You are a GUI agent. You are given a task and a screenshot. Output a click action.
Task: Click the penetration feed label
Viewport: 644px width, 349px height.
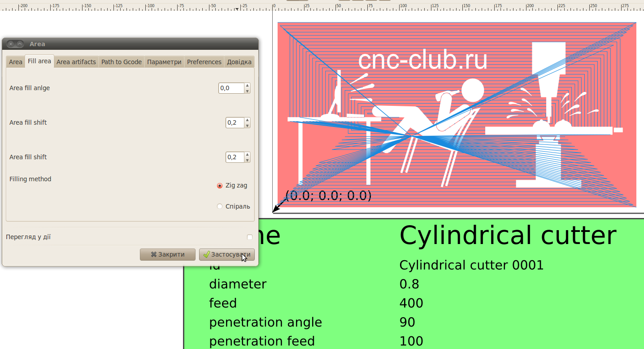coord(262,341)
